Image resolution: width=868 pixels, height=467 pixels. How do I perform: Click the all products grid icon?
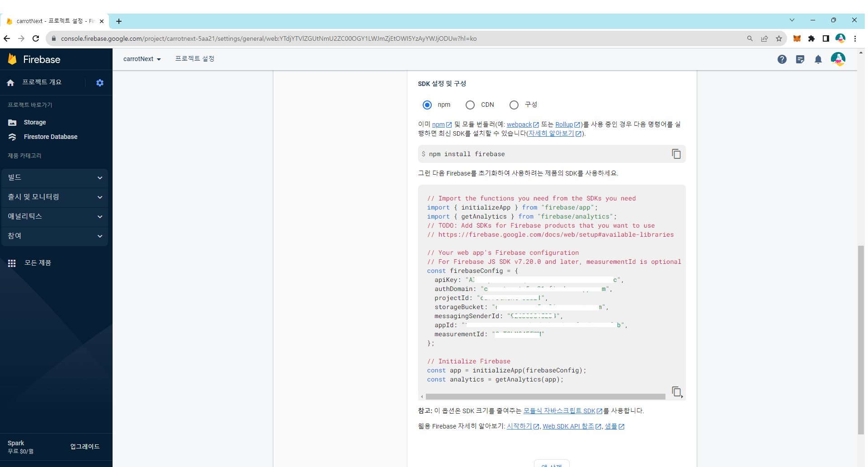tap(12, 263)
